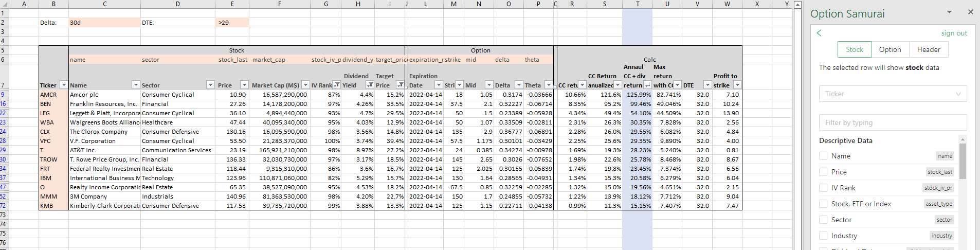980x250 pixels.
Task: Click the pane list scrollbar thumb
Action: pos(963,161)
